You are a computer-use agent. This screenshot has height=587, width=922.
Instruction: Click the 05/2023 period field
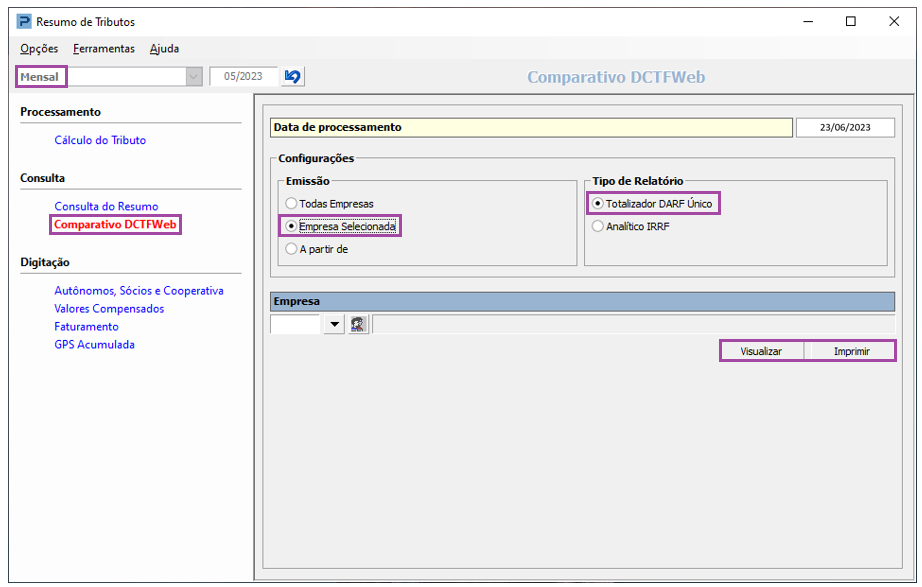point(243,76)
